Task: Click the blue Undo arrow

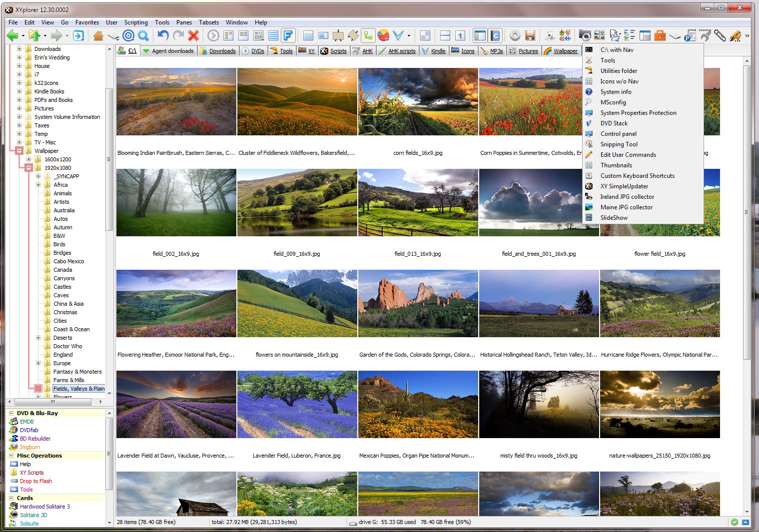Action: [163, 35]
